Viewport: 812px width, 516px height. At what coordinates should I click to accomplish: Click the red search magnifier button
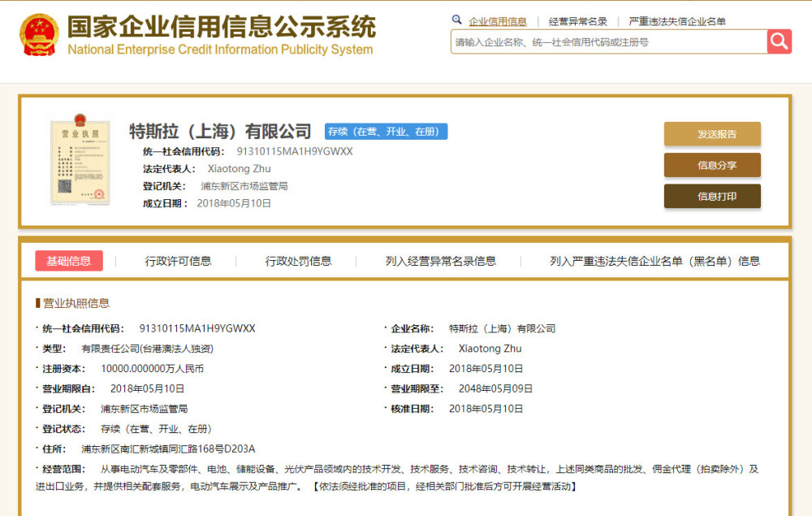779,41
